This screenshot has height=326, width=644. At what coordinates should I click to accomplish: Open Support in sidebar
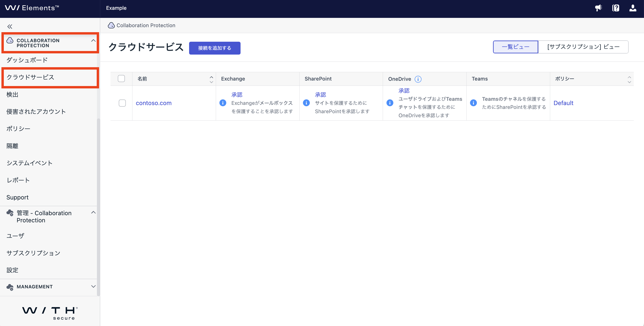click(17, 197)
